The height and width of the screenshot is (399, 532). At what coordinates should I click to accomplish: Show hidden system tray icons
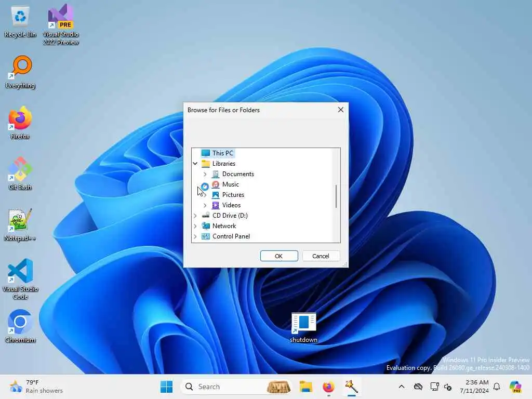(402, 387)
